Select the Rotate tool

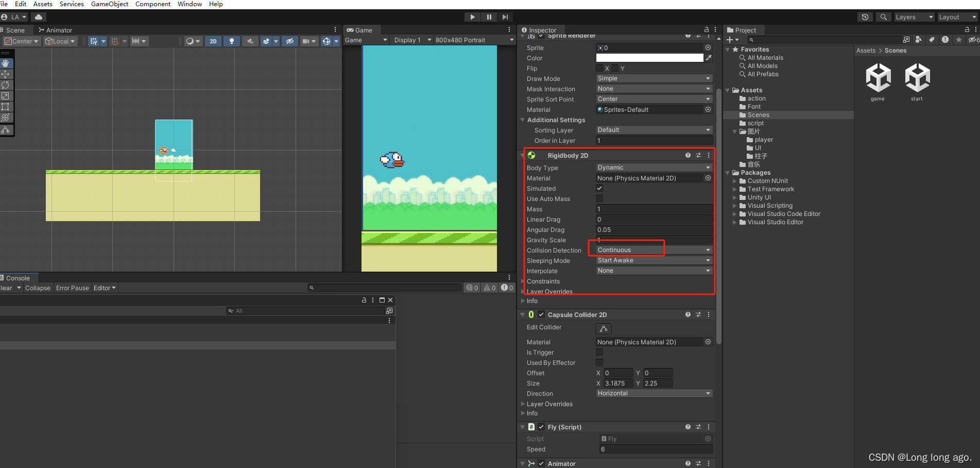(6, 85)
